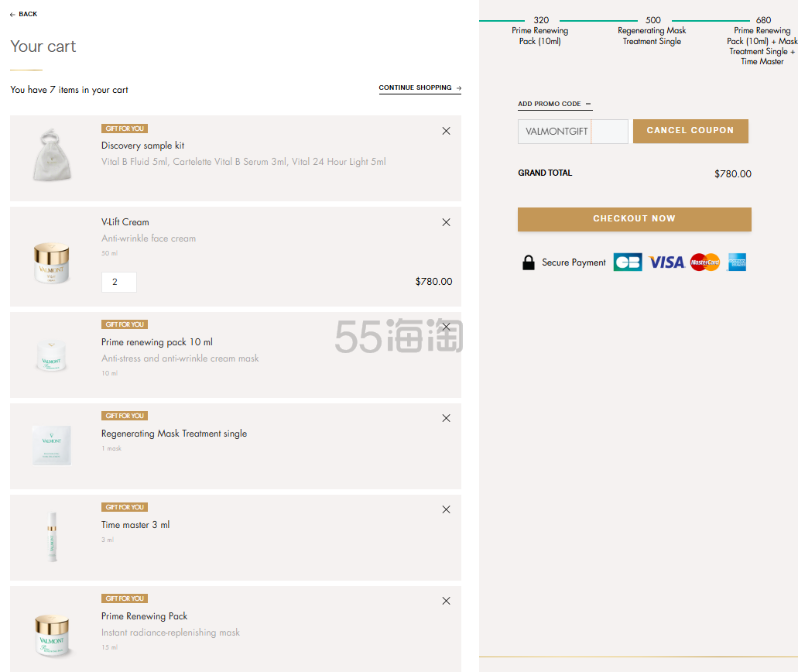
Task: Click V-Lift Cream price $780.00
Action: pos(433,282)
